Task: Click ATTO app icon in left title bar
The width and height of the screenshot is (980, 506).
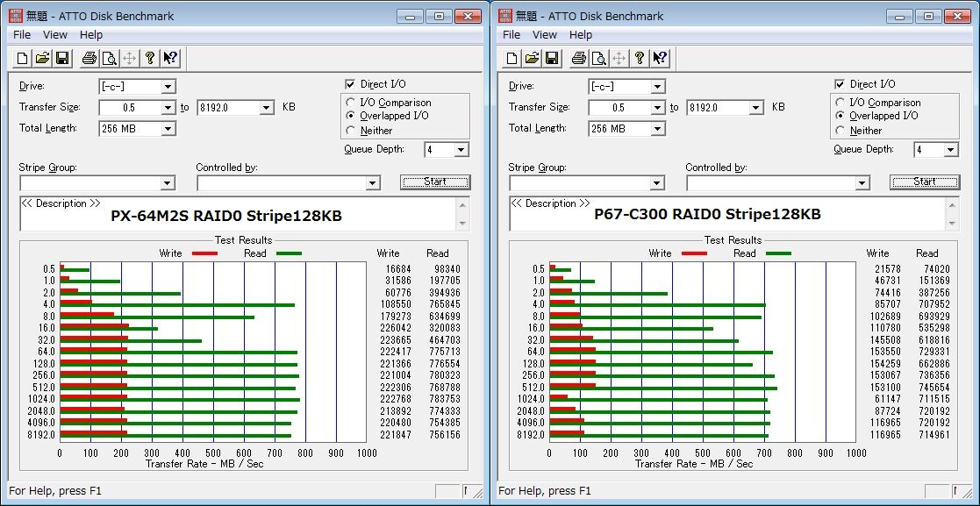Action: (x=16, y=16)
